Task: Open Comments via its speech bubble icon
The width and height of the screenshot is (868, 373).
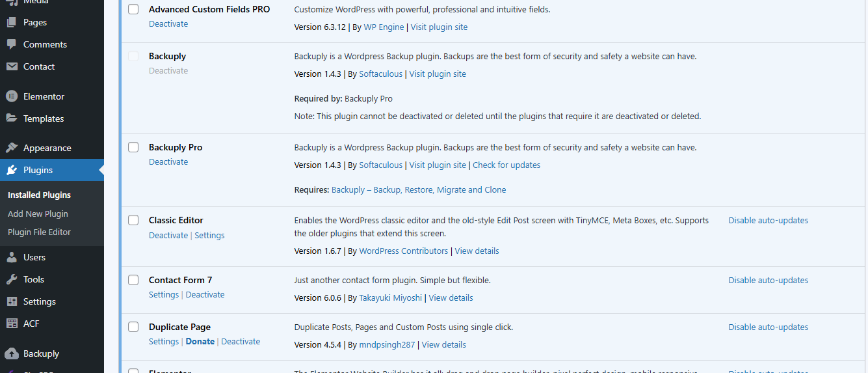Action: 12,44
